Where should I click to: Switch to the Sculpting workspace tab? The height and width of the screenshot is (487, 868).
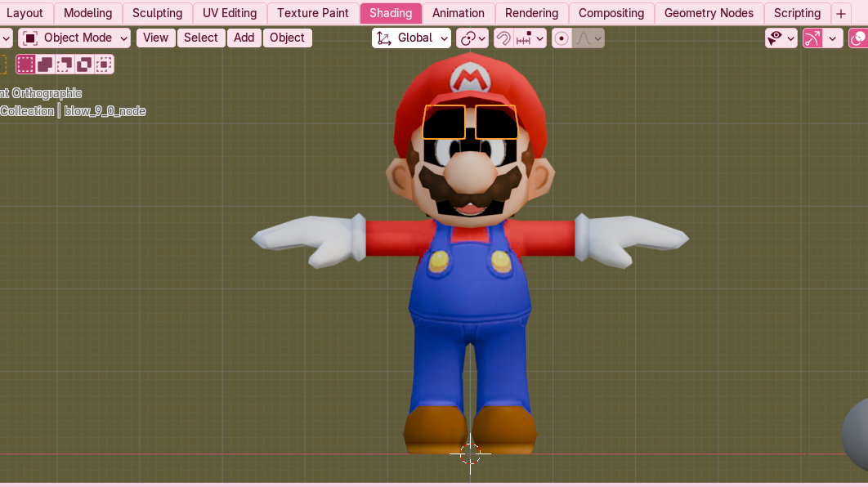[x=157, y=13]
